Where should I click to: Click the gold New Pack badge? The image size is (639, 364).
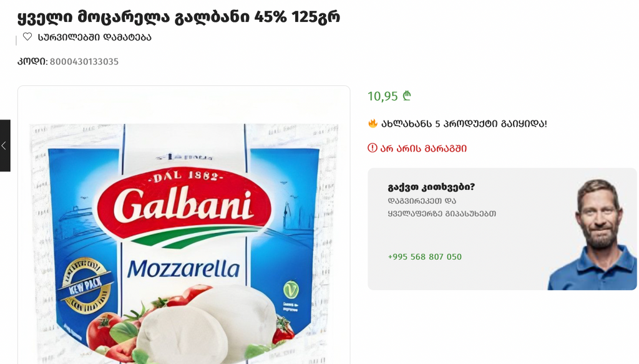[x=85, y=286]
